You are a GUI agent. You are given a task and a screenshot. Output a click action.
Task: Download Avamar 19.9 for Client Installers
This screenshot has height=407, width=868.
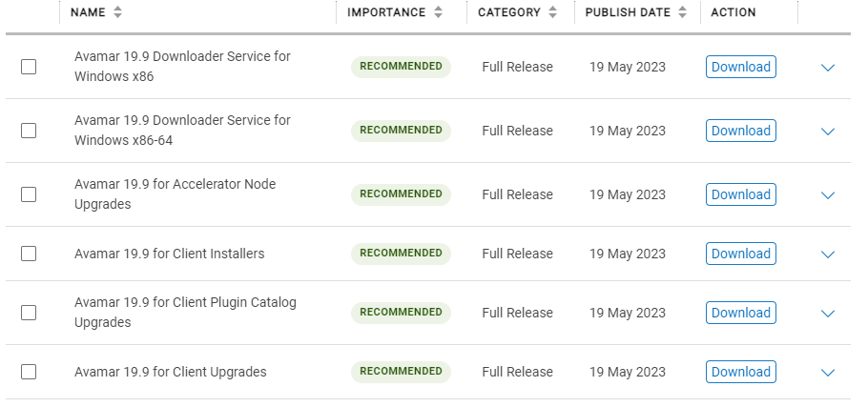tap(740, 254)
